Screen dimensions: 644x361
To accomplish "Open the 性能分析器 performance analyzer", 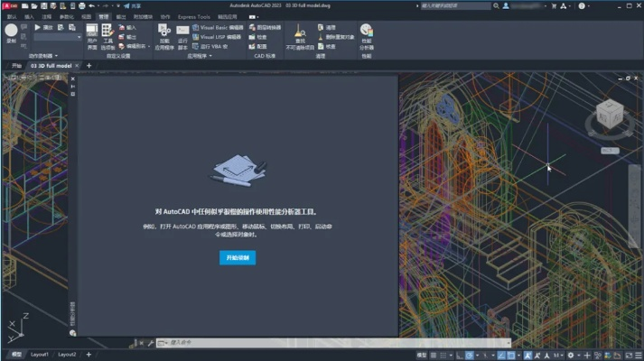I will point(367,37).
